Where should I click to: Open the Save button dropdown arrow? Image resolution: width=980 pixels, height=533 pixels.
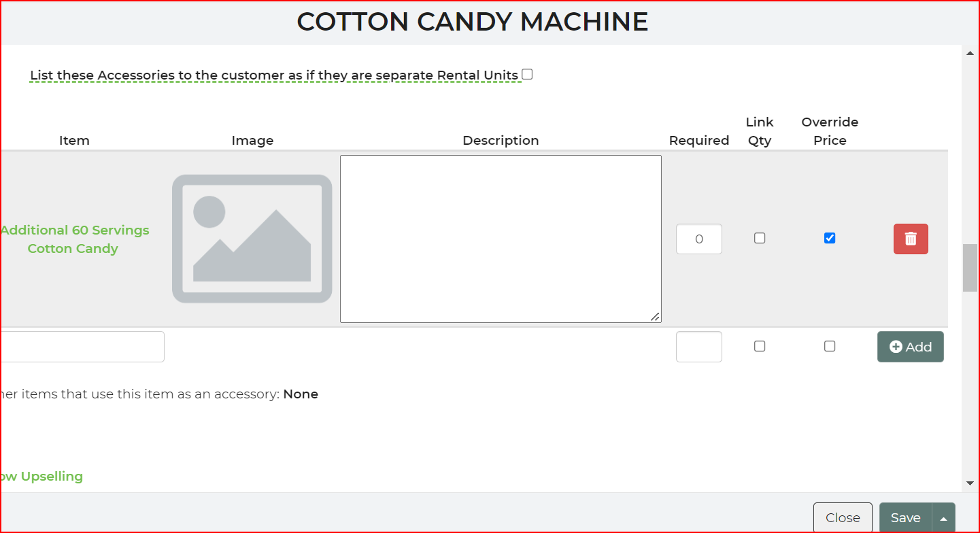(x=943, y=518)
